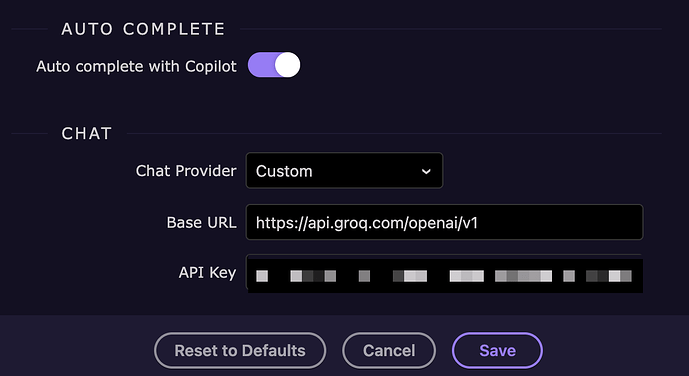Screen dimensions: 689x376
Task: Save the settings
Action: point(497,351)
